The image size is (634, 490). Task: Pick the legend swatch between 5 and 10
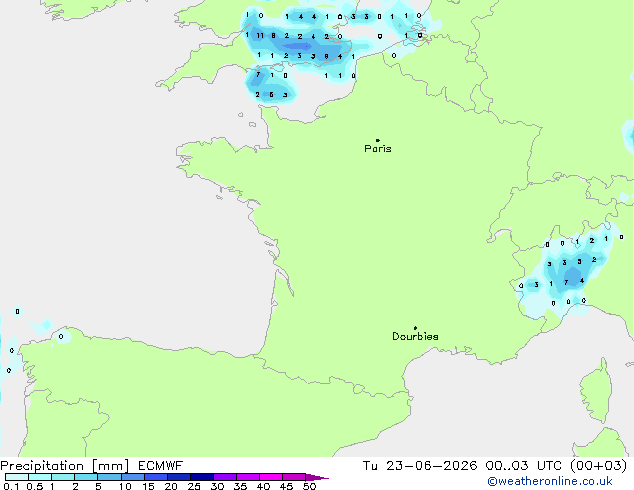[110, 477]
